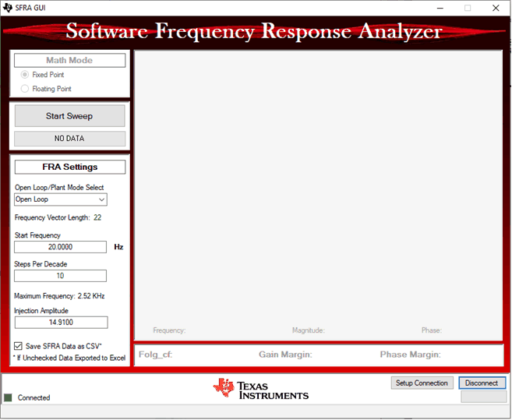The width and height of the screenshot is (512, 420).
Task: Close the SFRA GUI window
Action: tap(496, 7)
